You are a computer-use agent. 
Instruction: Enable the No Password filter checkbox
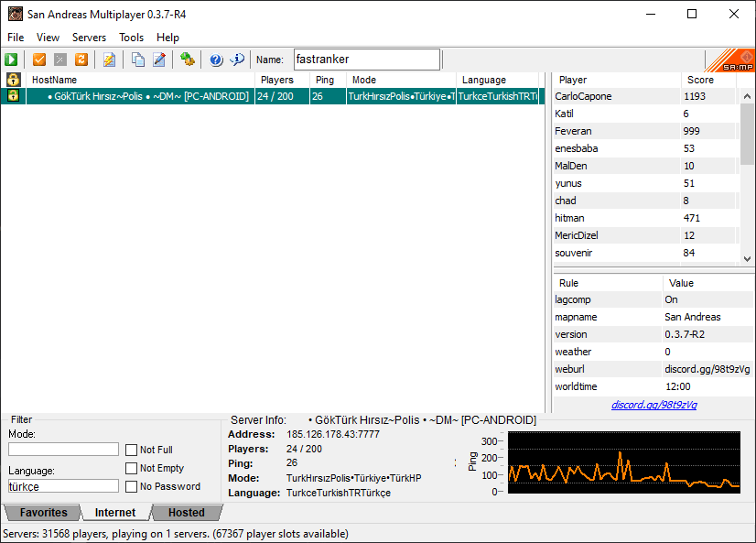pos(131,486)
